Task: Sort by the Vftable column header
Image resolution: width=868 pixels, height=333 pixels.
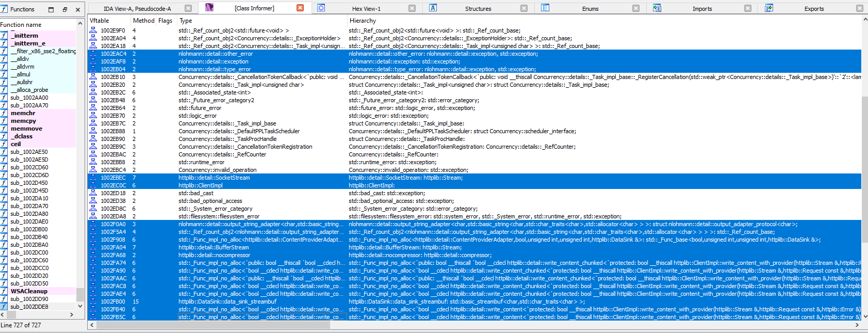Action: pyautogui.click(x=100, y=21)
